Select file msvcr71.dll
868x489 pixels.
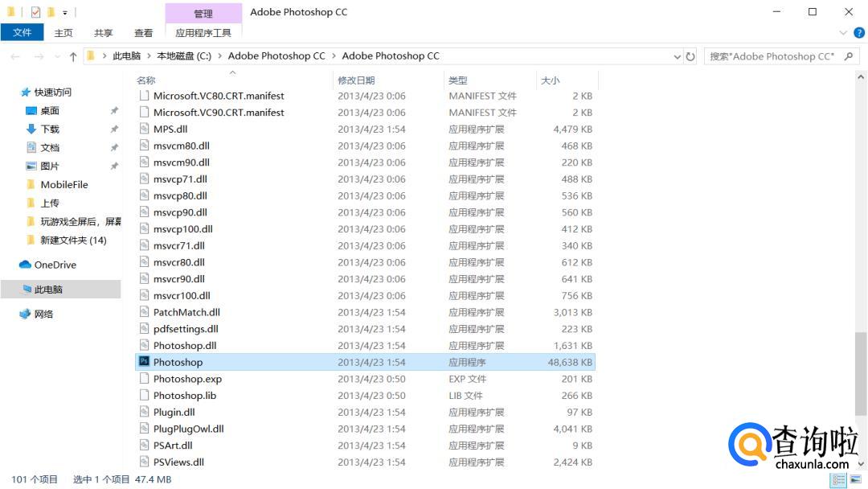pos(178,245)
